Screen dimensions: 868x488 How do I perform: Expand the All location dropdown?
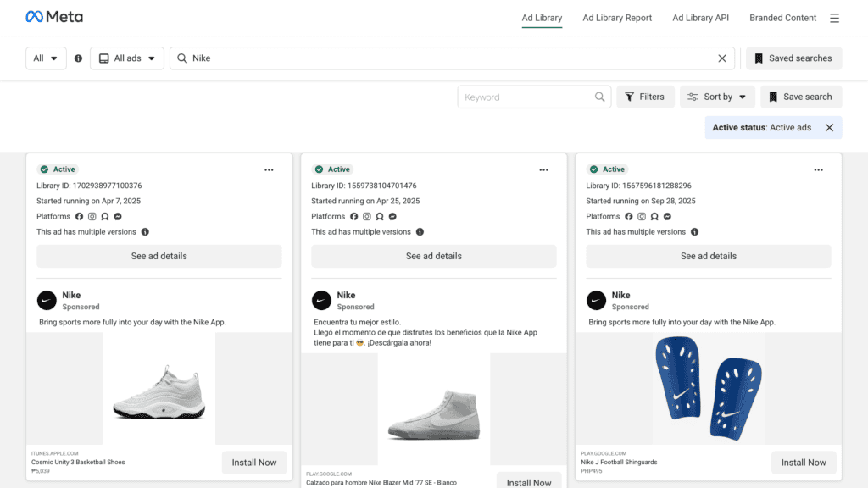click(46, 58)
